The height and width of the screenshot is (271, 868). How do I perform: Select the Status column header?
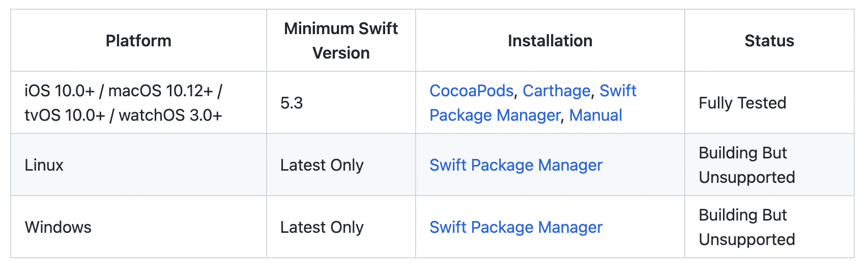769,41
